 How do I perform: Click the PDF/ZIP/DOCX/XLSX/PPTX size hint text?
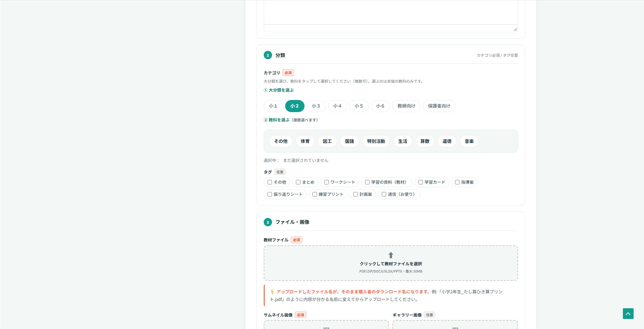(x=391, y=272)
